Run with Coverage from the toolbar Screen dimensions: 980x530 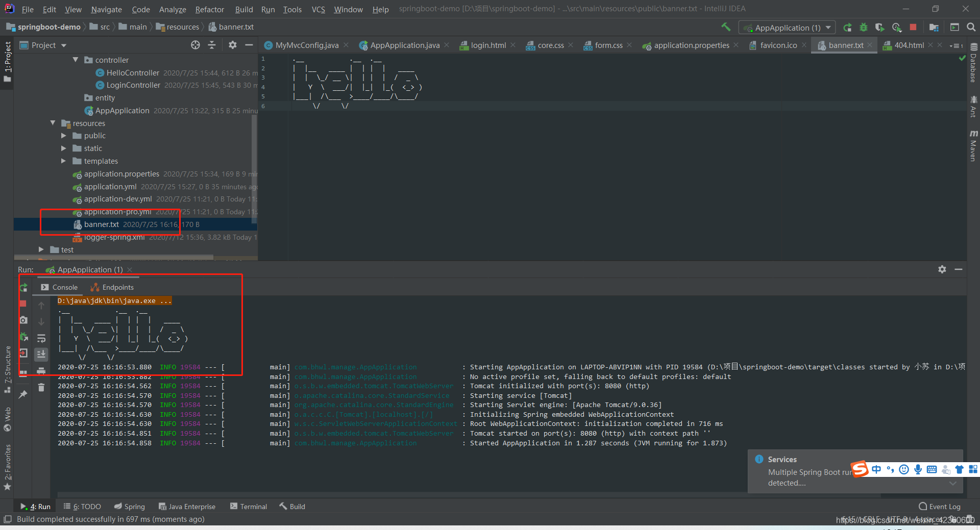click(880, 28)
